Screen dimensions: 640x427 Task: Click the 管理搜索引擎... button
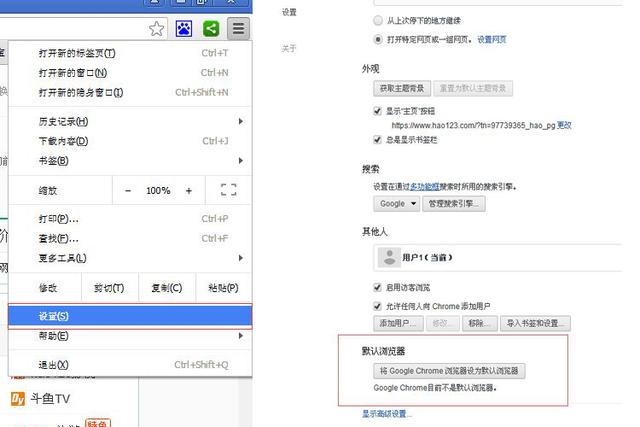coord(454,203)
